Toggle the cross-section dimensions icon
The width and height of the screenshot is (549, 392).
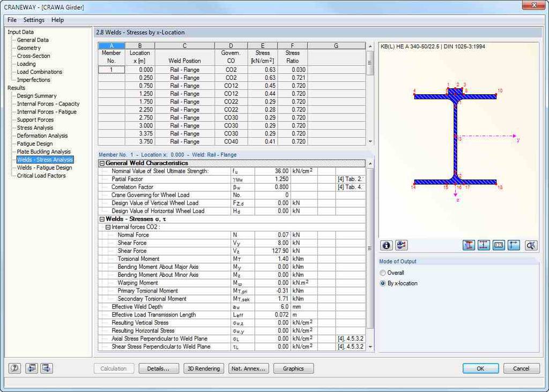coord(484,245)
